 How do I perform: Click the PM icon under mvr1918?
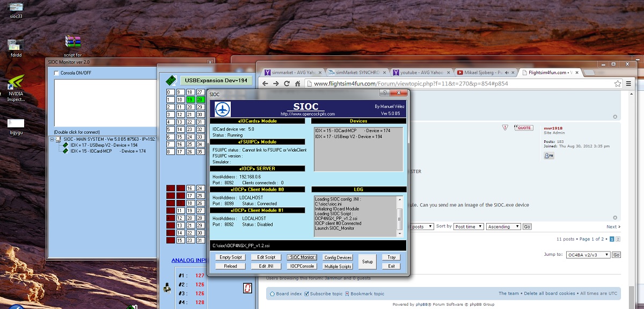548,156
